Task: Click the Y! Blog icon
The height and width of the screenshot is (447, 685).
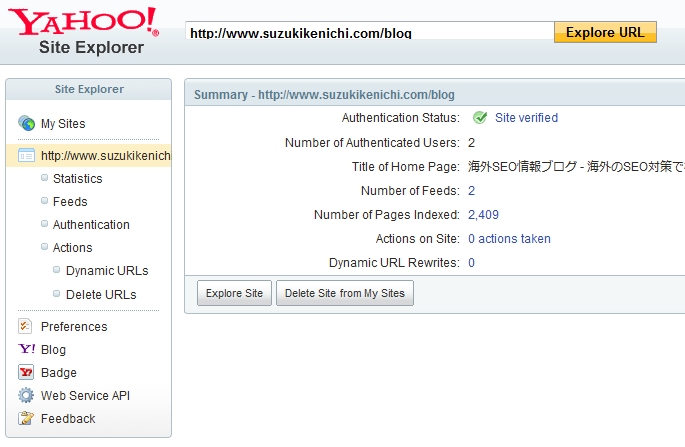Action: point(27,349)
